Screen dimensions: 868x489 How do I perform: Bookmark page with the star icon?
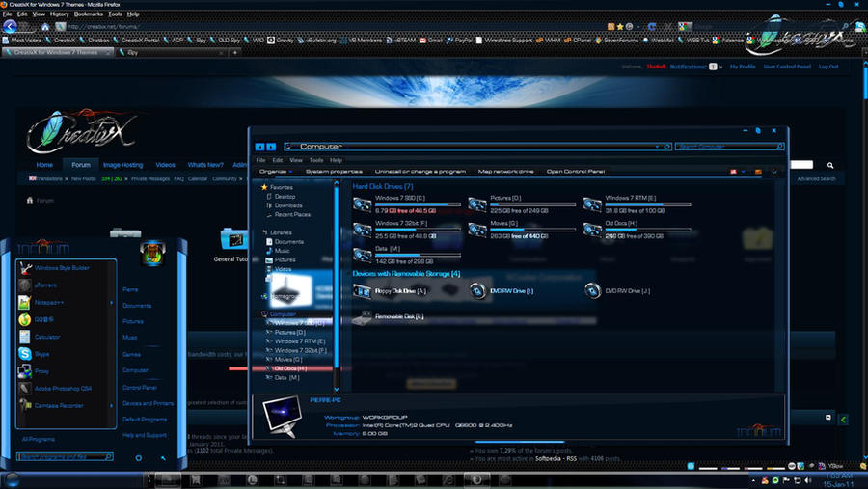[620, 26]
